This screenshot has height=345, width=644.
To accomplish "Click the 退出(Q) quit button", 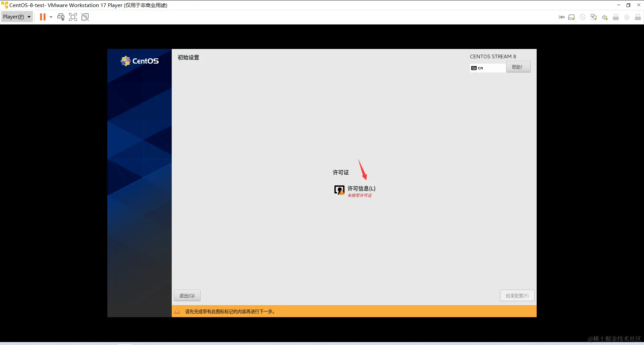I will pyautogui.click(x=187, y=295).
